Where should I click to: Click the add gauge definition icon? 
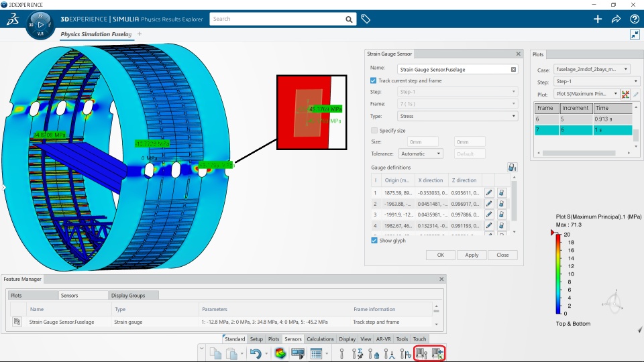pyautogui.click(x=512, y=167)
